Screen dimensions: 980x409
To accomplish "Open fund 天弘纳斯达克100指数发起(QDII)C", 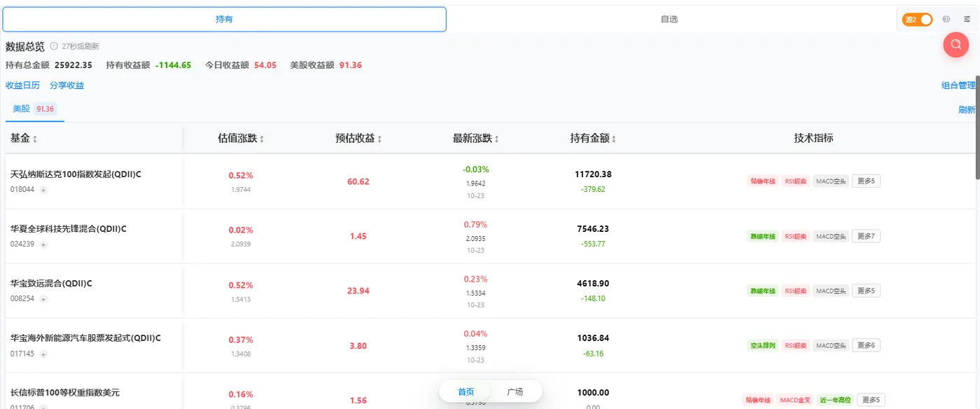I will [x=76, y=174].
